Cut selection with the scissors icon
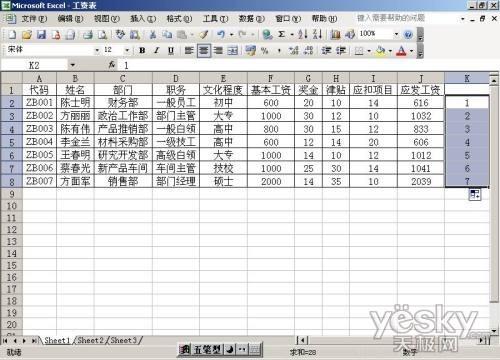 pyautogui.click(x=153, y=34)
